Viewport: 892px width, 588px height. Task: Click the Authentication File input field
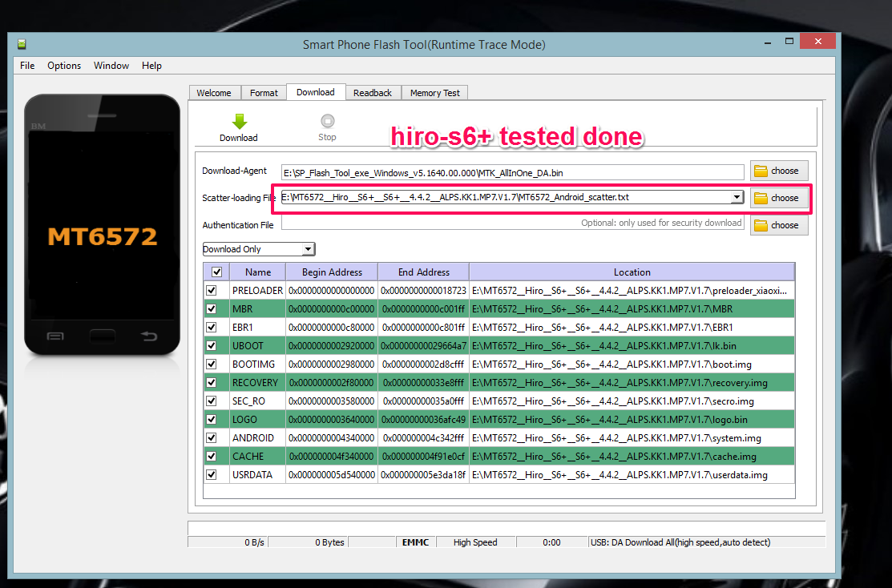[x=513, y=223]
